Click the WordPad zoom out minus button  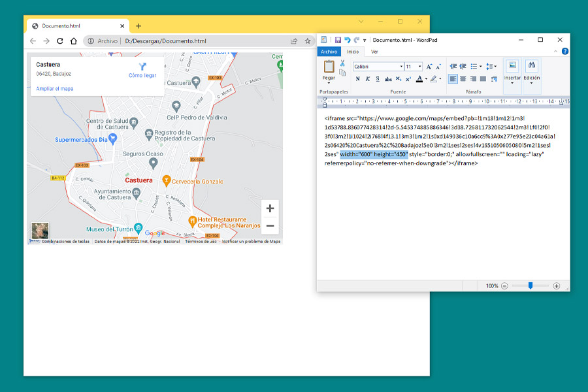505,286
